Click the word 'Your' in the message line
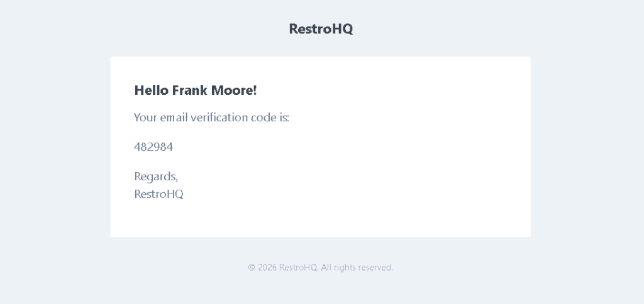The height and width of the screenshot is (304, 644). [x=145, y=117]
